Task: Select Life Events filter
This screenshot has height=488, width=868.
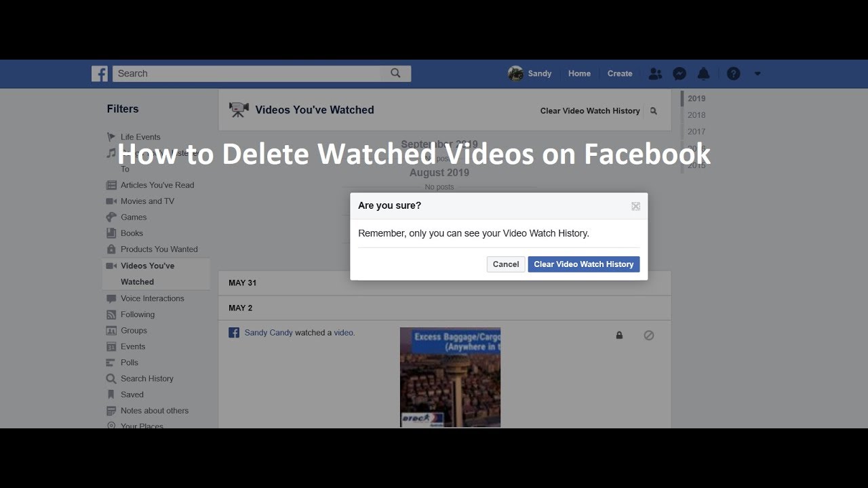Action: tap(140, 137)
